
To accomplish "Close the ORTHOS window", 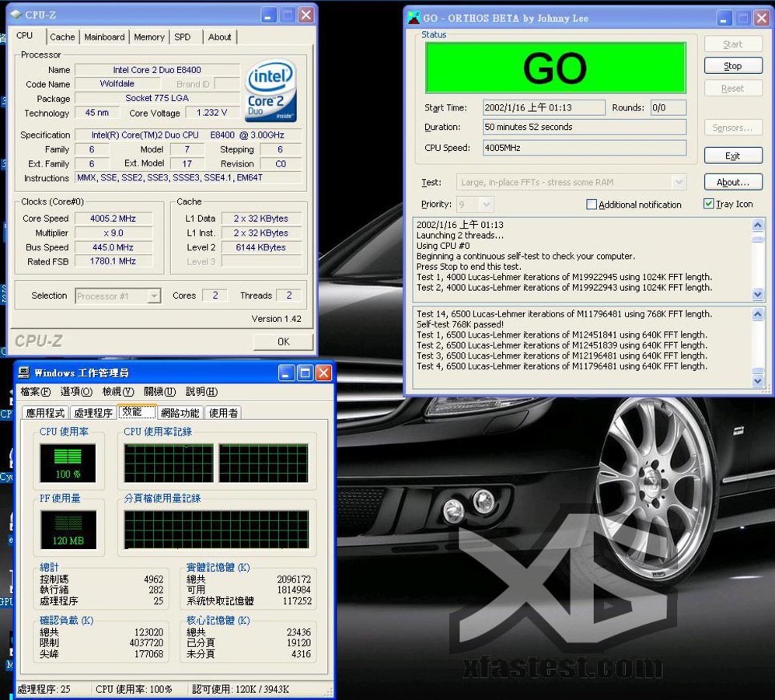I will pyautogui.click(x=762, y=19).
